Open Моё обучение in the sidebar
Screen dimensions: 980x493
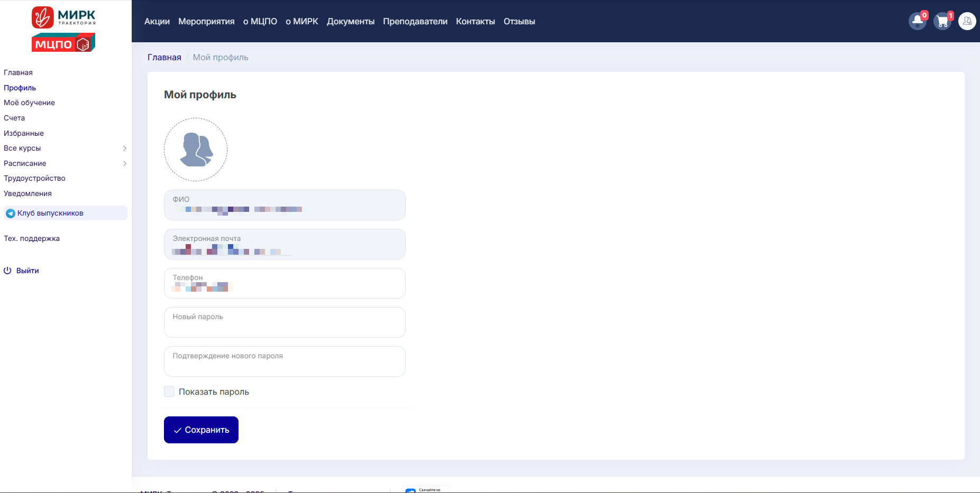pyautogui.click(x=29, y=103)
